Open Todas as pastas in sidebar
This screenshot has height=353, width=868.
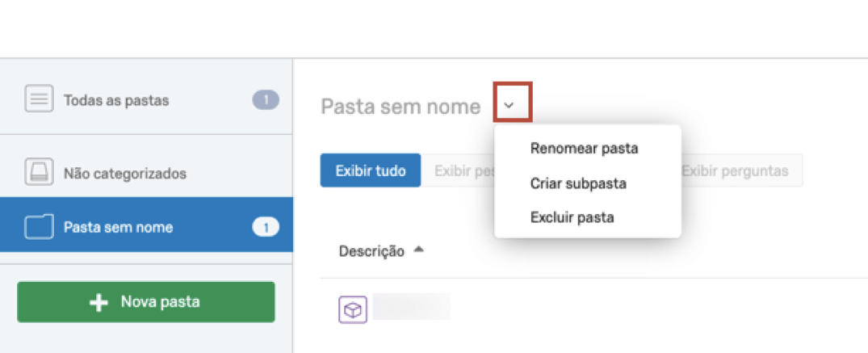click(x=116, y=101)
